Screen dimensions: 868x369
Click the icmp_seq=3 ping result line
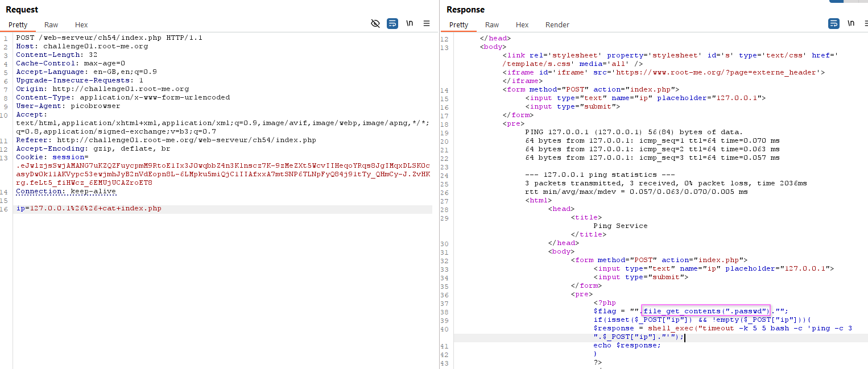tap(652, 157)
